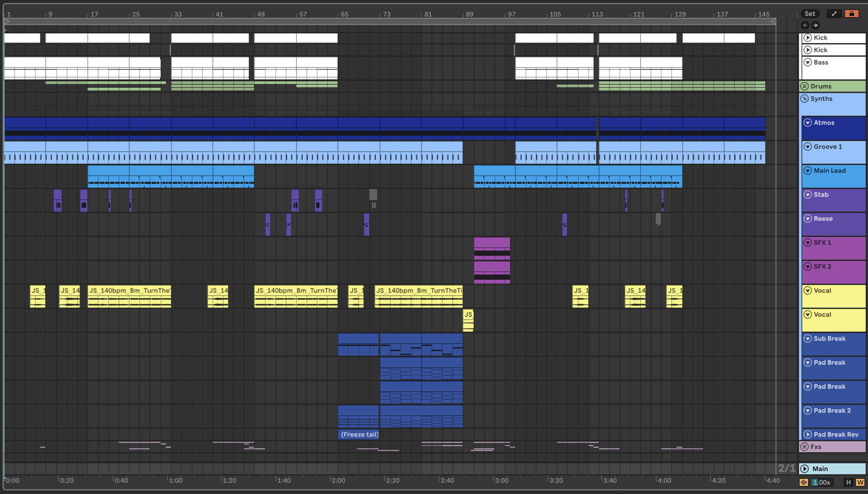Toggle the H height optimize button
868x494 pixels.
[848, 482]
